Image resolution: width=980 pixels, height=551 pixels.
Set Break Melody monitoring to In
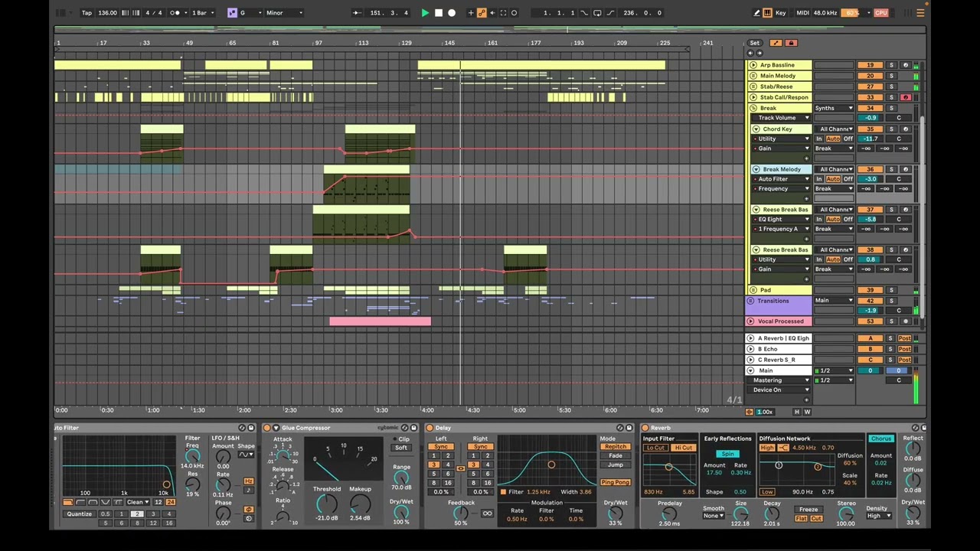[x=819, y=179]
